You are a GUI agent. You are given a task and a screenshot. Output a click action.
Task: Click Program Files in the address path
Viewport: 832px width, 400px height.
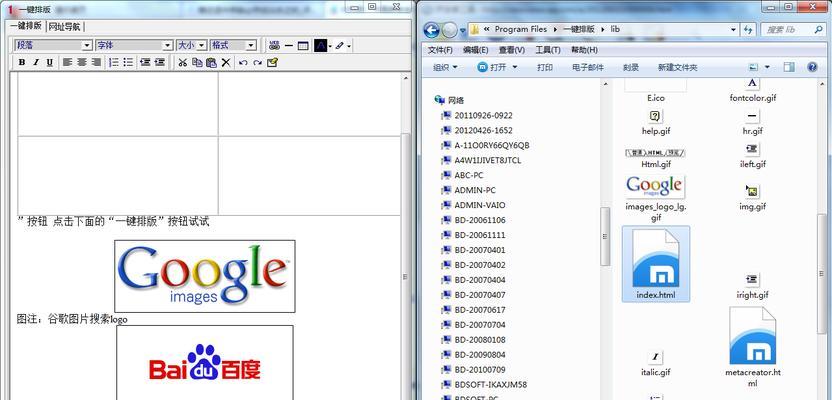(521, 30)
